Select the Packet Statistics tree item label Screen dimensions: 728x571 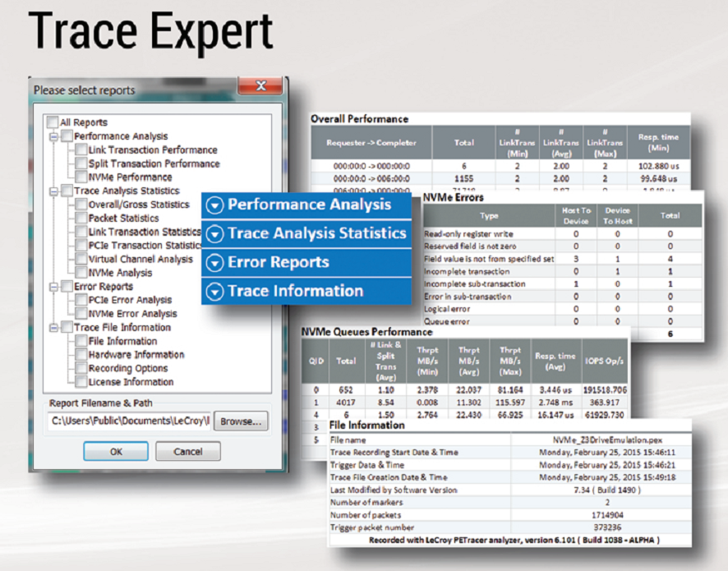point(123,218)
